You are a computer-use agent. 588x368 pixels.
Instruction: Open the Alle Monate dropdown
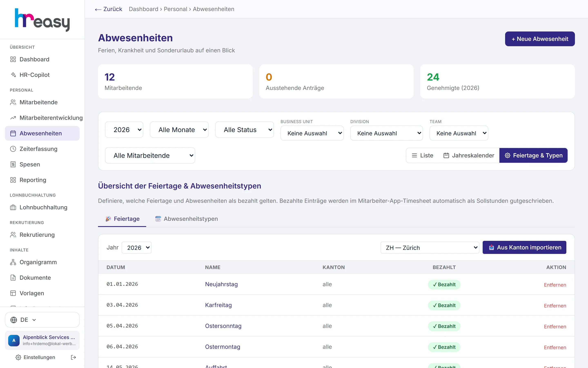(x=179, y=130)
